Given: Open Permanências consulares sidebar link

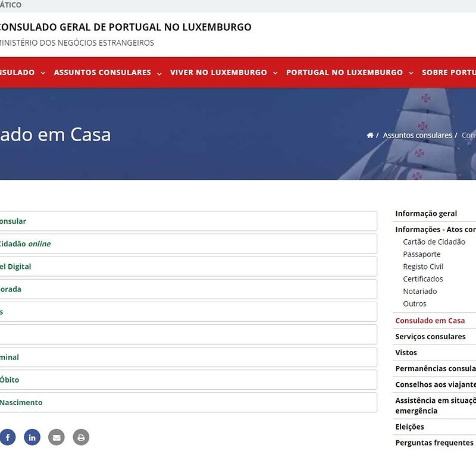Looking at the screenshot, I should (x=436, y=368).
